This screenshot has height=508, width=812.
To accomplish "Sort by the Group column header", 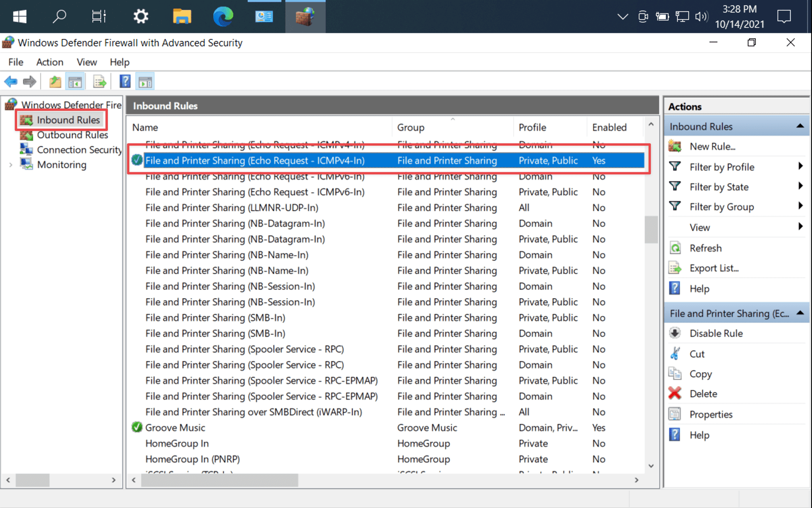I will [x=453, y=127].
